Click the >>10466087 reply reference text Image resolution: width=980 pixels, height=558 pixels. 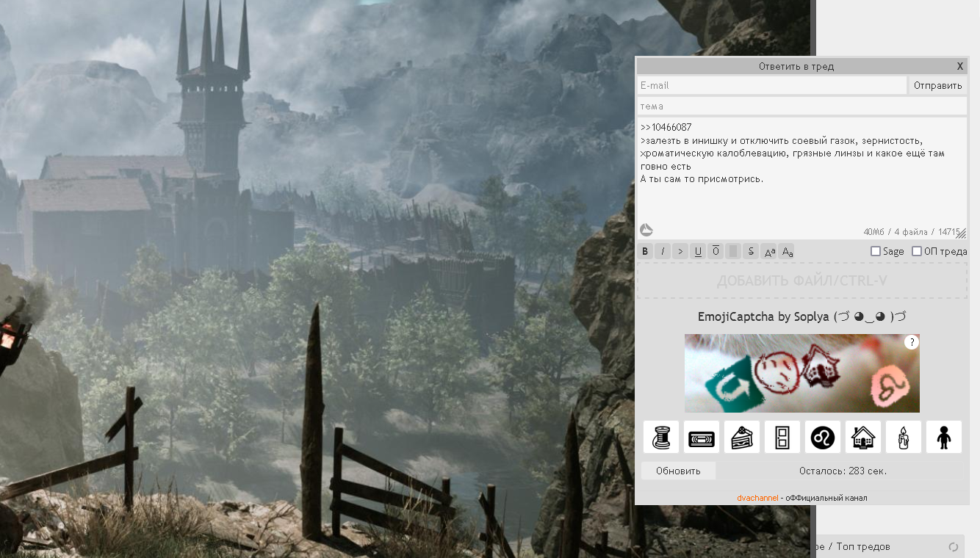(x=666, y=127)
